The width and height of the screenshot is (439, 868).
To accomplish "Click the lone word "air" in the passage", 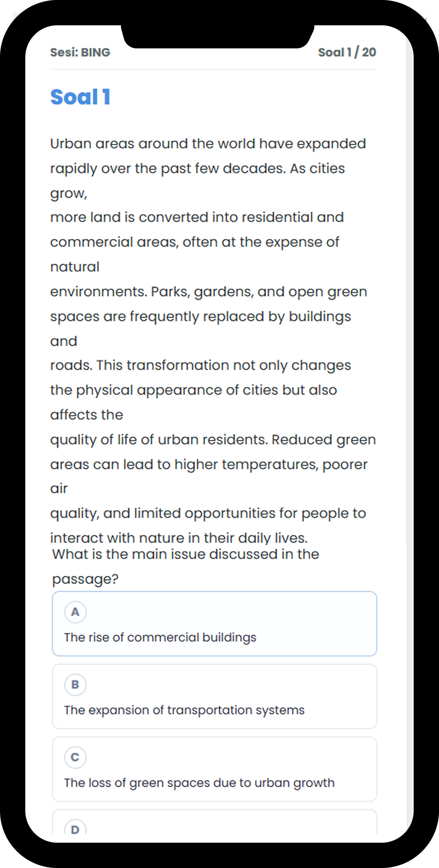I will 59,488.
